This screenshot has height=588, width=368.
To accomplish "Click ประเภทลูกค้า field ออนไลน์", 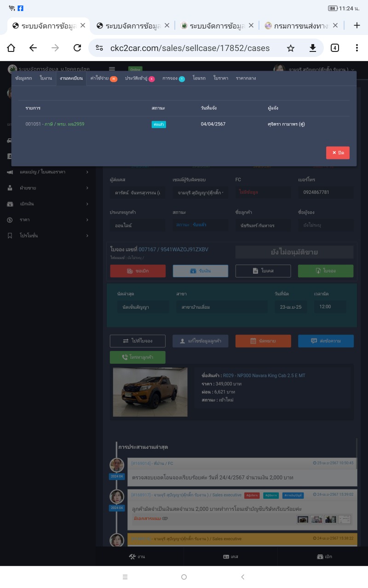I will [137, 226].
